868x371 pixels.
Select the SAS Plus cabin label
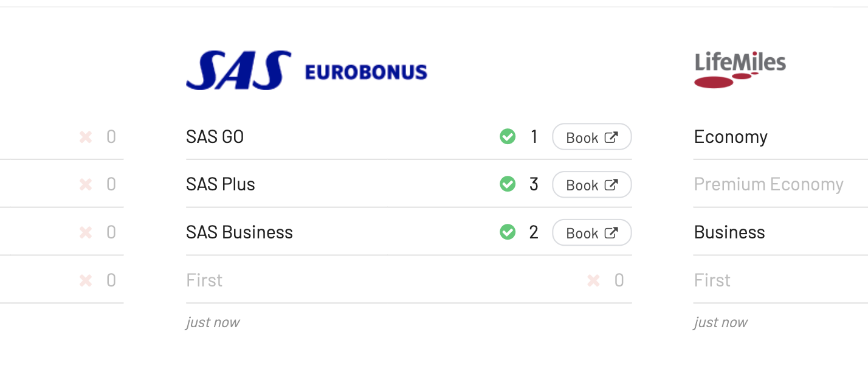click(221, 184)
